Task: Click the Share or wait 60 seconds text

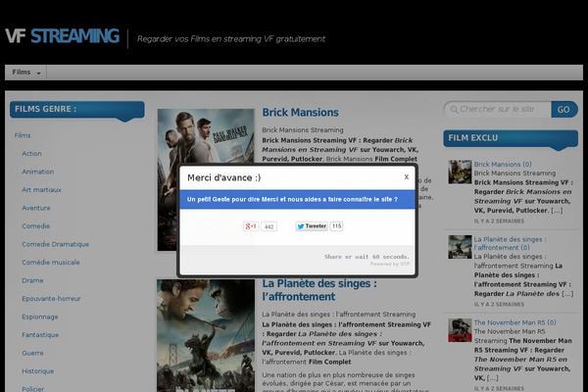Action: point(367,257)
